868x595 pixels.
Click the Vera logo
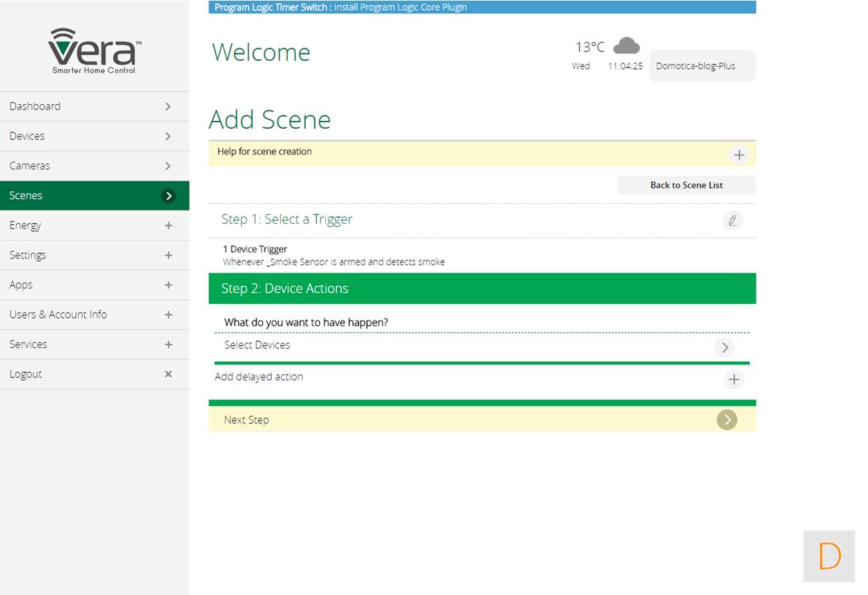(x=94, y=51)
